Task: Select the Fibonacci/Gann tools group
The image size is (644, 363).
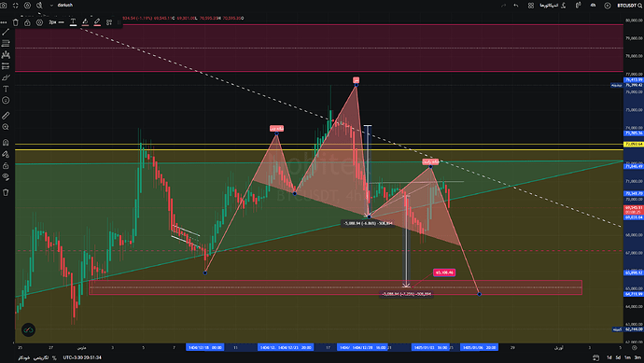Action: coord(6,43)
